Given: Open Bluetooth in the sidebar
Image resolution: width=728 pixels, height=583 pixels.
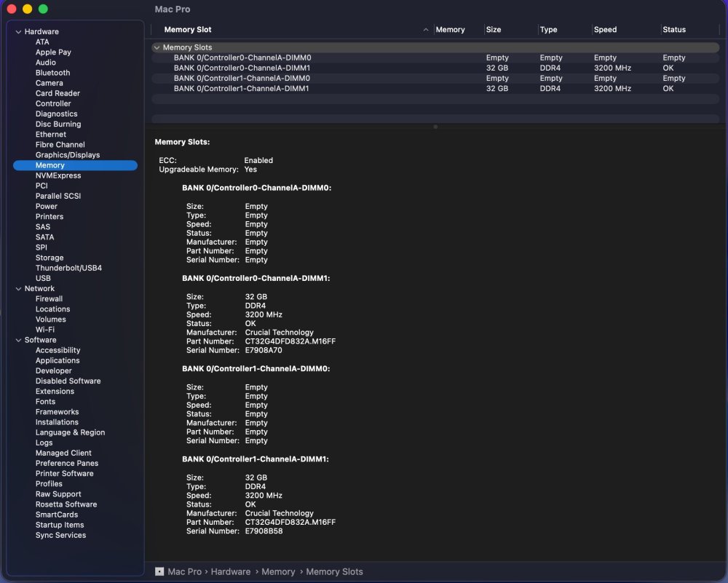Looking at the screenshot, I should 53,73.
